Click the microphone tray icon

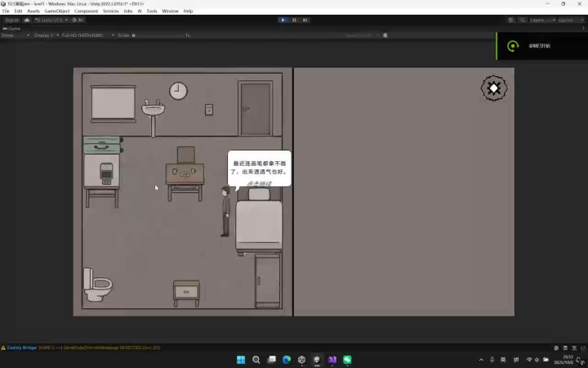pos(492,360)
